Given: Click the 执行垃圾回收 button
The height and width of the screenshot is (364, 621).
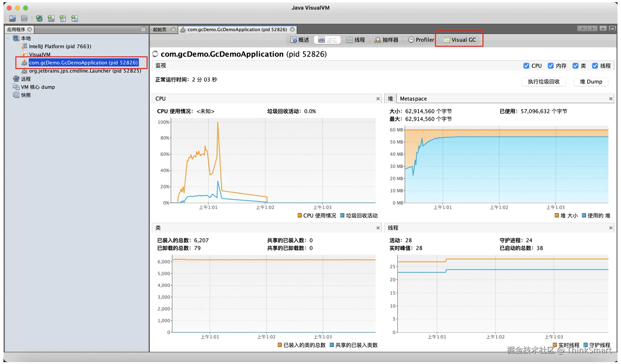Looking at the screenshot, I should [x=543, y=82].
